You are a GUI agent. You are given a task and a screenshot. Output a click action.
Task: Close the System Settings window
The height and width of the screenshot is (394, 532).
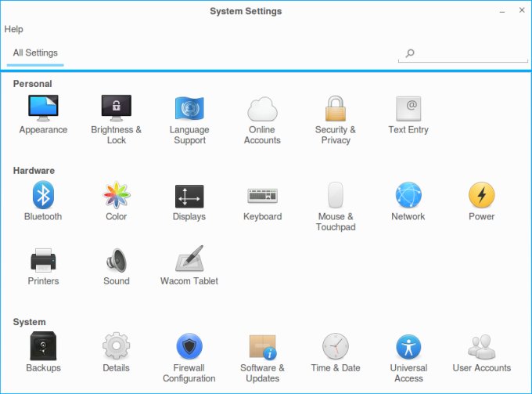(522, 10)
